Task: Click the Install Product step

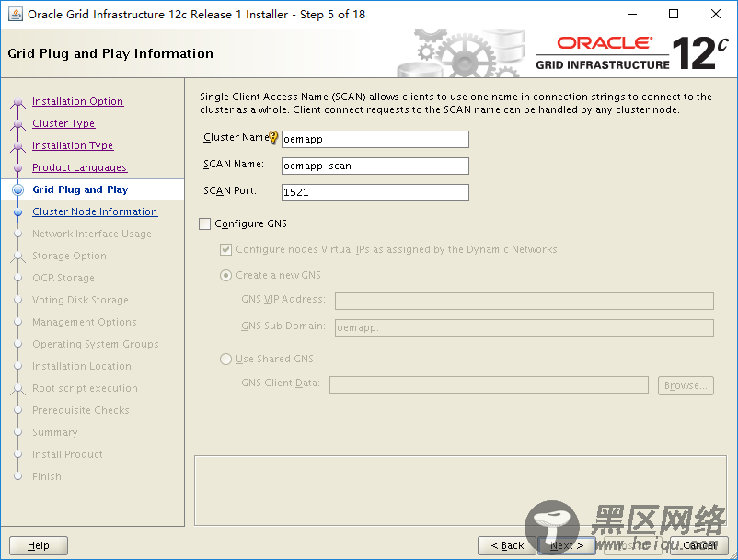Action: tap(67, 454)
